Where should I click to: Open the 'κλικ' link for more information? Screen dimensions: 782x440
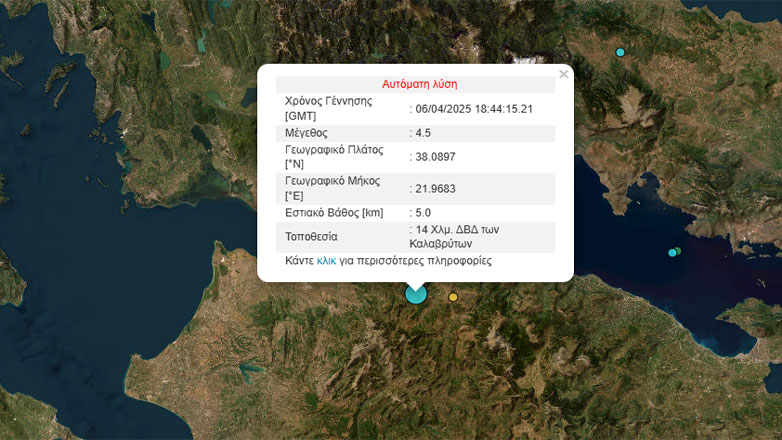(x=326, y=261)
